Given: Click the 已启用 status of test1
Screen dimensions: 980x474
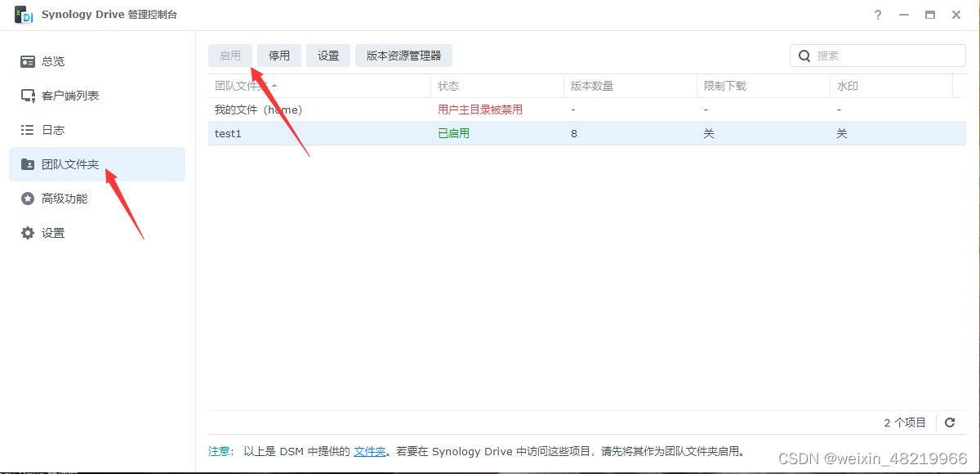Looking at the screenshot, I should tap(453, 133).
